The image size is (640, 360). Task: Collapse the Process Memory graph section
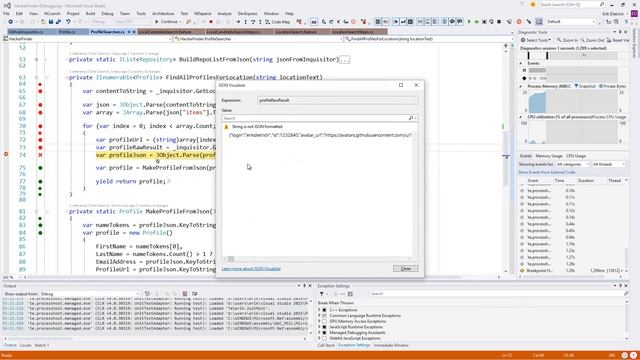(521, 87)
